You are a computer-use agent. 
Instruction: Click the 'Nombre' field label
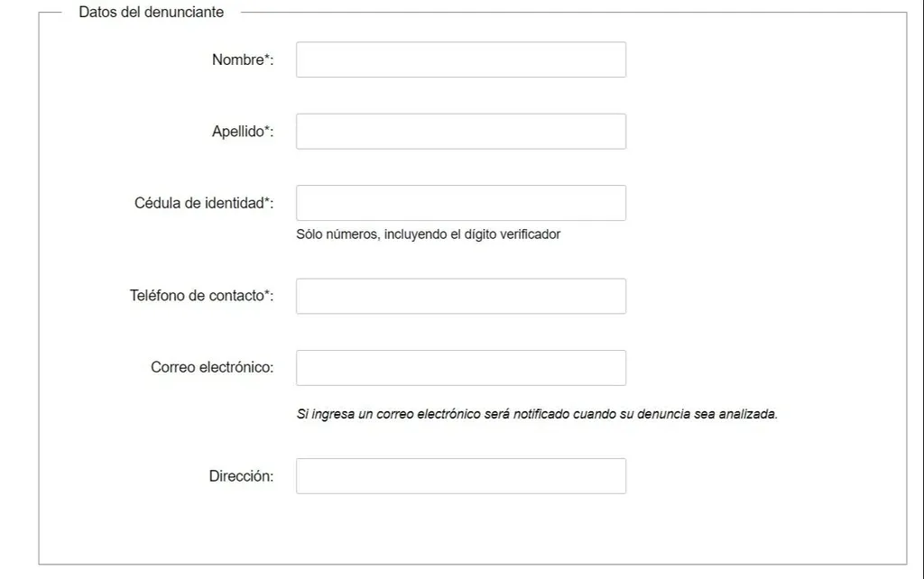click(239, 60)
